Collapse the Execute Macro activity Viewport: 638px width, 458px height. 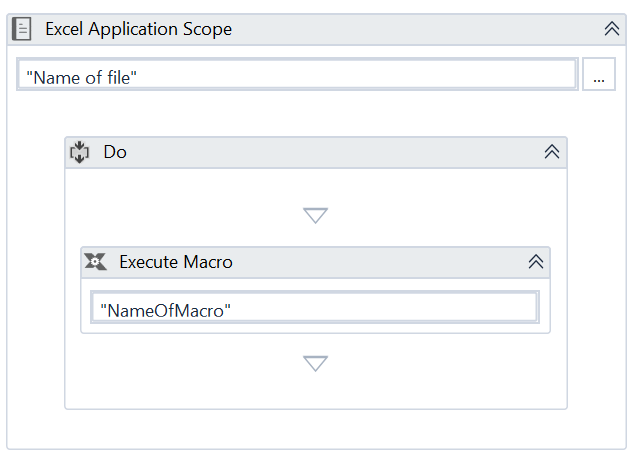(x=536, y=262)
